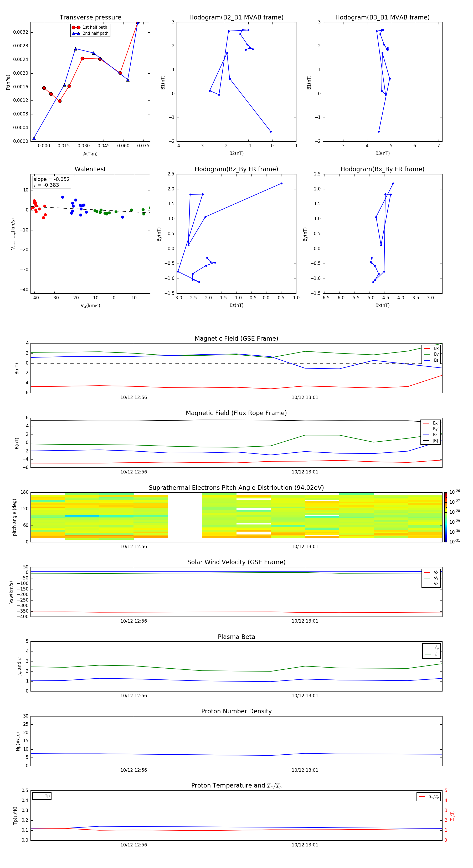Click the Suprathermal Electrons Pitch Angle title
This screenshot has width=473, height=868.
pyautogui.click(x=236, y=488)
